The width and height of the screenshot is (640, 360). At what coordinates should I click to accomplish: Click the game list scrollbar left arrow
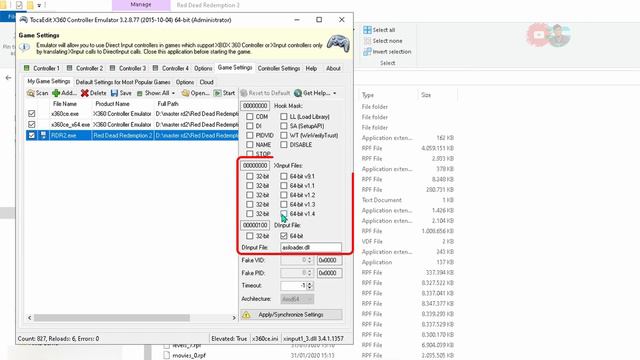tap(29, 318)
